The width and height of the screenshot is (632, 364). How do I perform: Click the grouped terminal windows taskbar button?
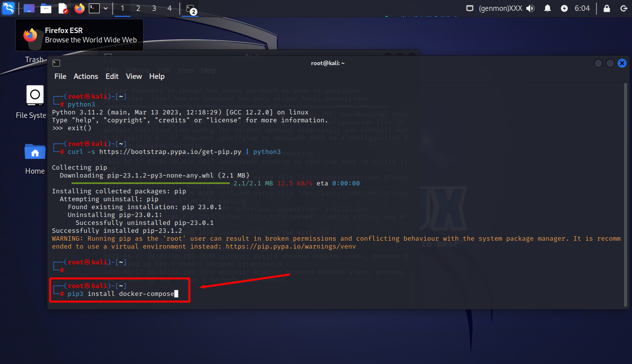point(191,8)
